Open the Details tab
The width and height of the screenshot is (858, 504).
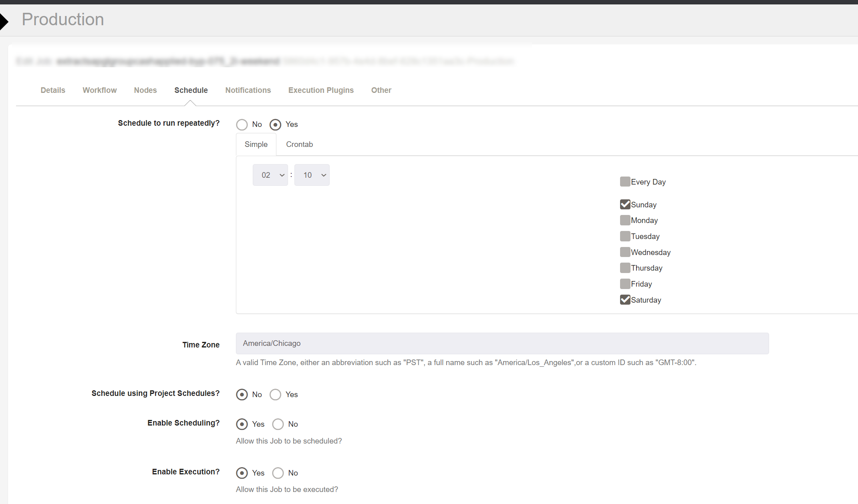click(52, 90)
